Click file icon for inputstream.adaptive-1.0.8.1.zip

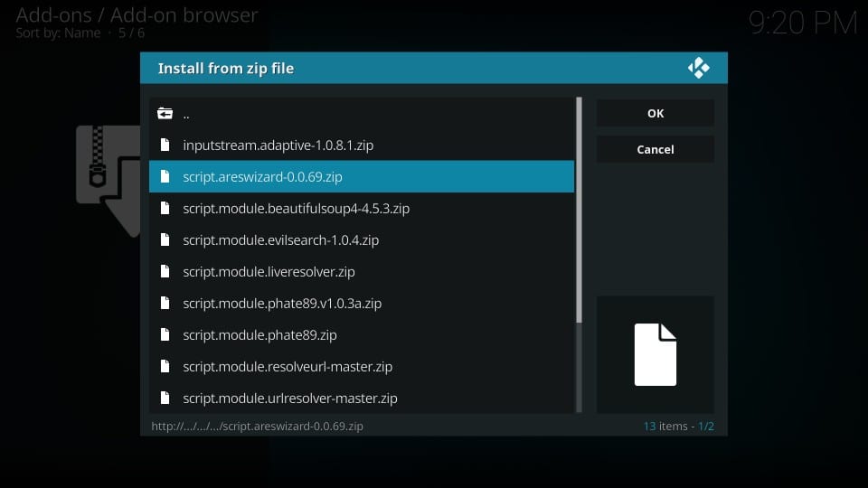point(165,145)
